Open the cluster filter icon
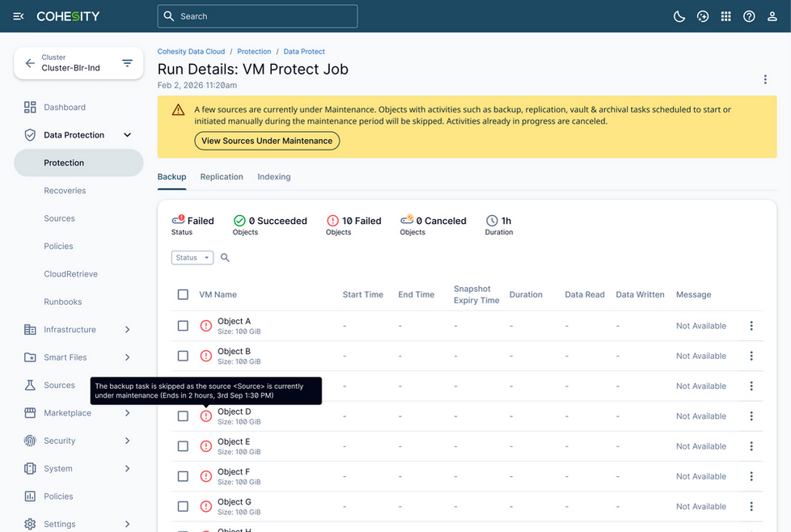Screen dimensions: 791x532 127,63
